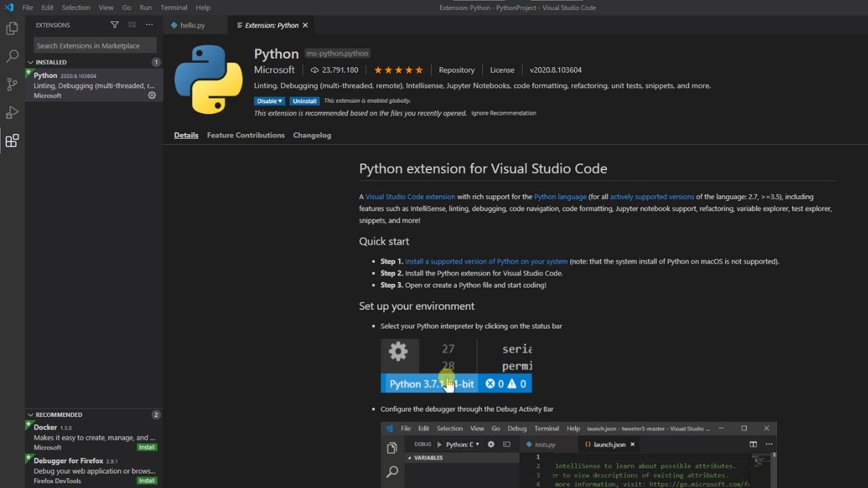This screenshot has height=488, width=868.
Task: Click the Microsoft publisher name
Action: coord(275,70)
